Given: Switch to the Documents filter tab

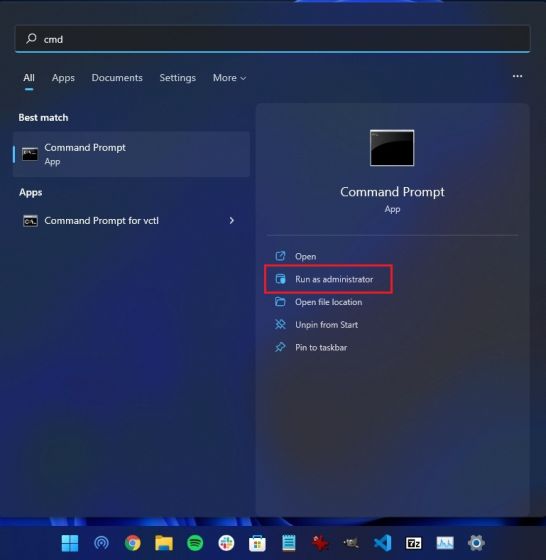Looking at the screenshot, I should (117, 78).
